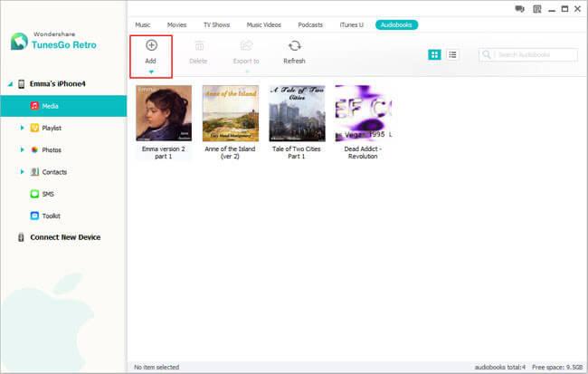This screenshot has width=588, height=374.
Task: Click the green SMS icon
Action: (34, 194)
